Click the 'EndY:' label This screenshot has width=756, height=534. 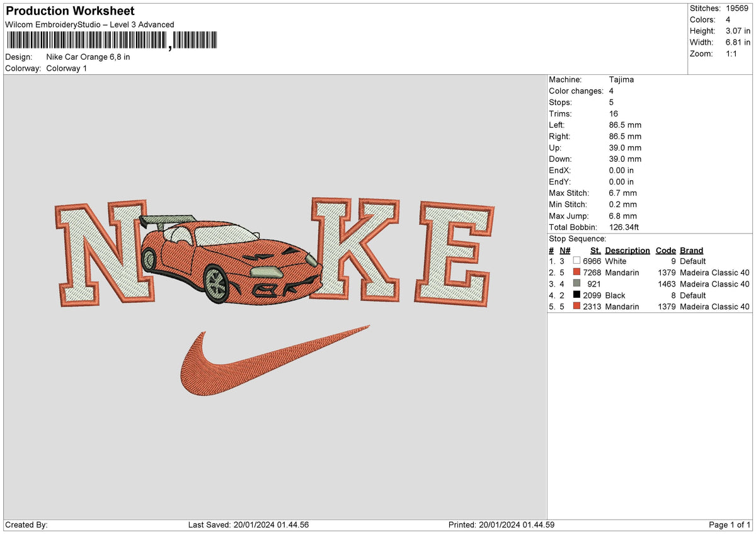(561, 181)
